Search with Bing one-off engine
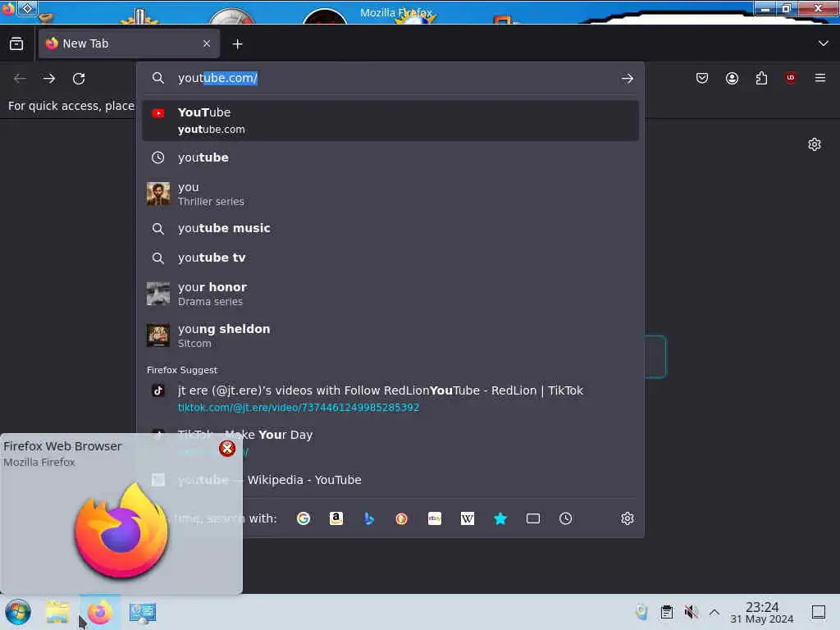Image resolution: width=840 pixels, height=630 pixels. coord(368,518)
